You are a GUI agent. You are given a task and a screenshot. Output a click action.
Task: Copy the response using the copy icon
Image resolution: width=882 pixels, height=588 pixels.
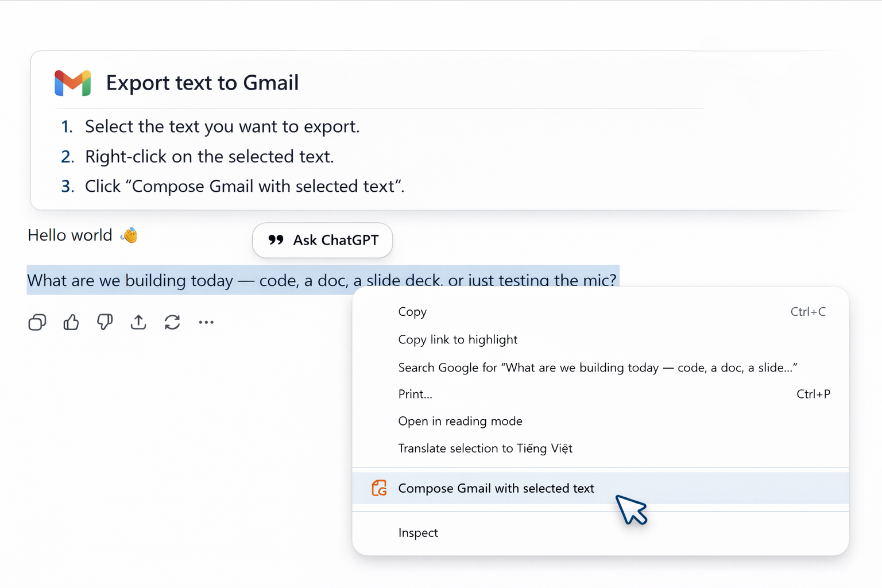pyautogui.click(x=37, y=322)
